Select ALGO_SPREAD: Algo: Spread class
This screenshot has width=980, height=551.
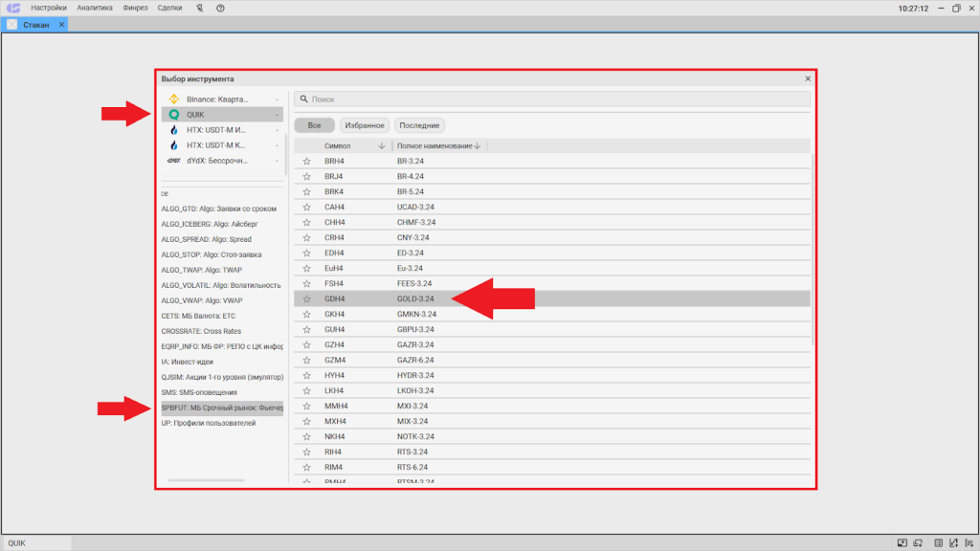(x=207, y=239)
